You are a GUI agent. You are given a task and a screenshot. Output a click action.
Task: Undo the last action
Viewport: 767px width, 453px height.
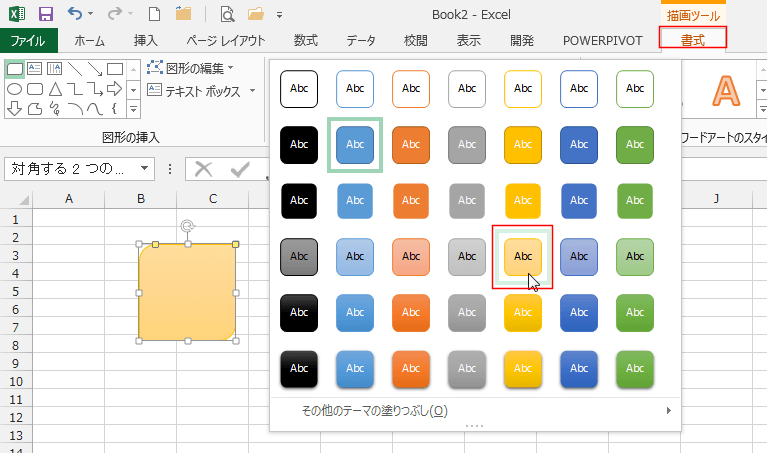click(75, 14)
